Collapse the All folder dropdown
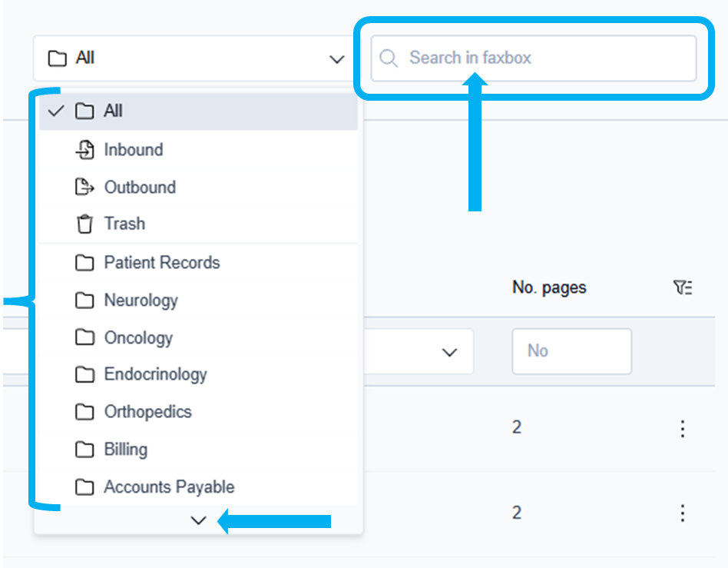The width and height of the screenshot is (728, 568). pos(336,59)
